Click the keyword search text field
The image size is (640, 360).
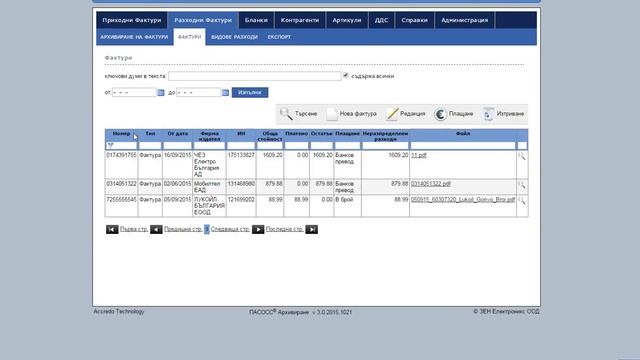(255, 76)
